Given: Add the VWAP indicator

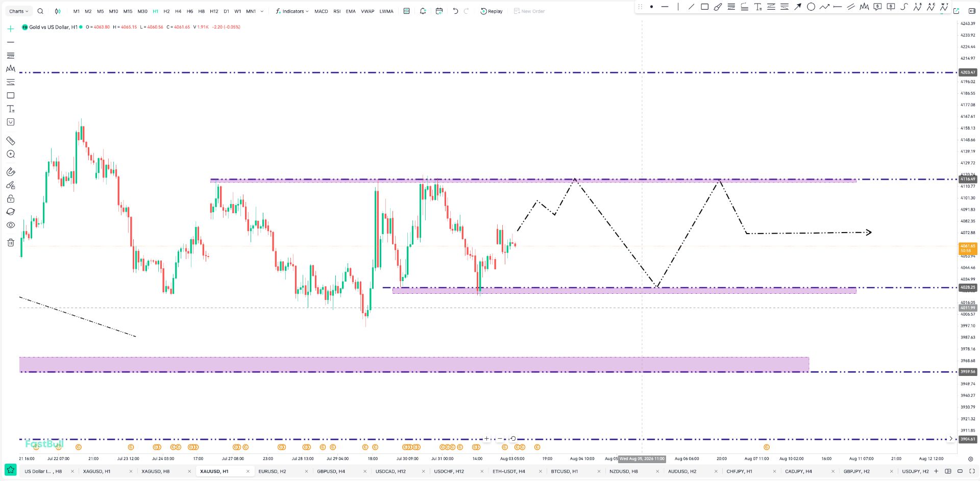Looking at the screenshot, I should point(367,11).
